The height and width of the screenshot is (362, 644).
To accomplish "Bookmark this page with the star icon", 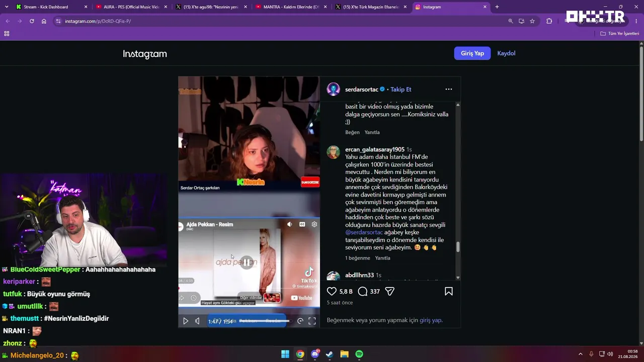I will pos(532,21).
